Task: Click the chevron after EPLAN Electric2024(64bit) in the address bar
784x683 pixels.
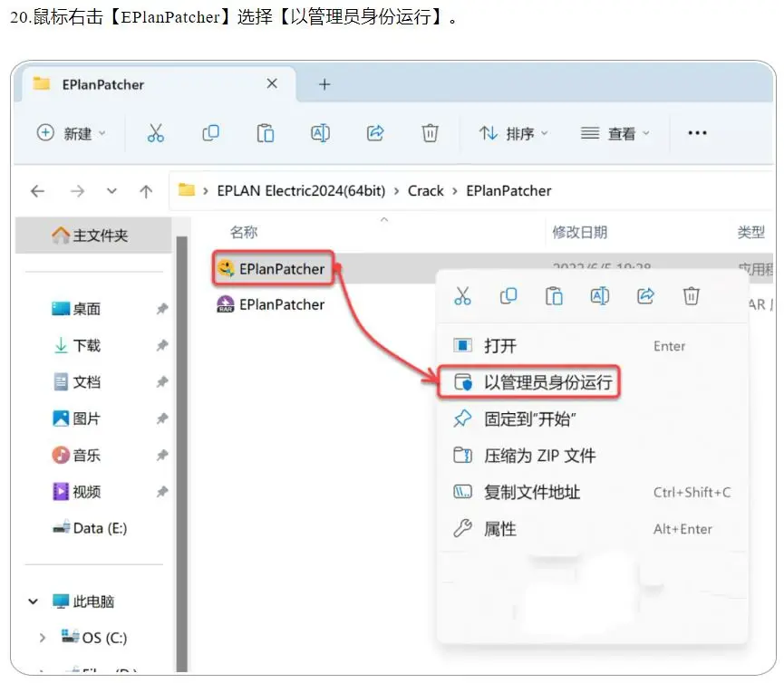Action: click(396, 191)
